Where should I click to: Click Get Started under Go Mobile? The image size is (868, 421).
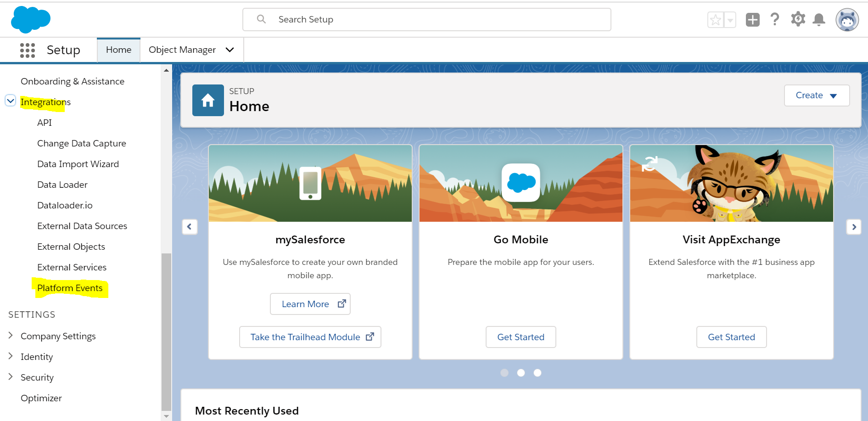tap(521, 337)
